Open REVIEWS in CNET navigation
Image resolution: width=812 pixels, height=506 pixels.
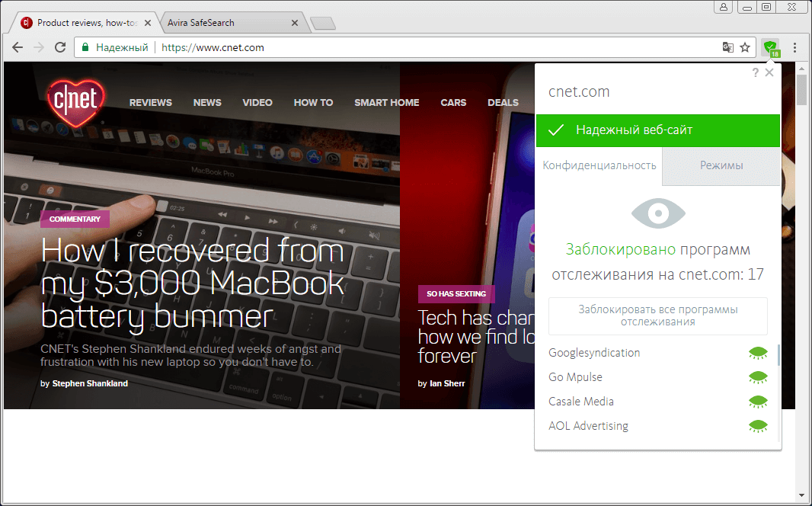click(x=151, y=103)
